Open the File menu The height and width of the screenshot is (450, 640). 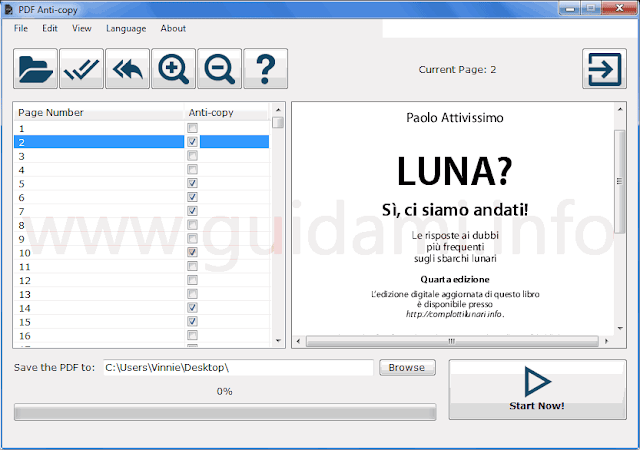click(x=21, y=28)
